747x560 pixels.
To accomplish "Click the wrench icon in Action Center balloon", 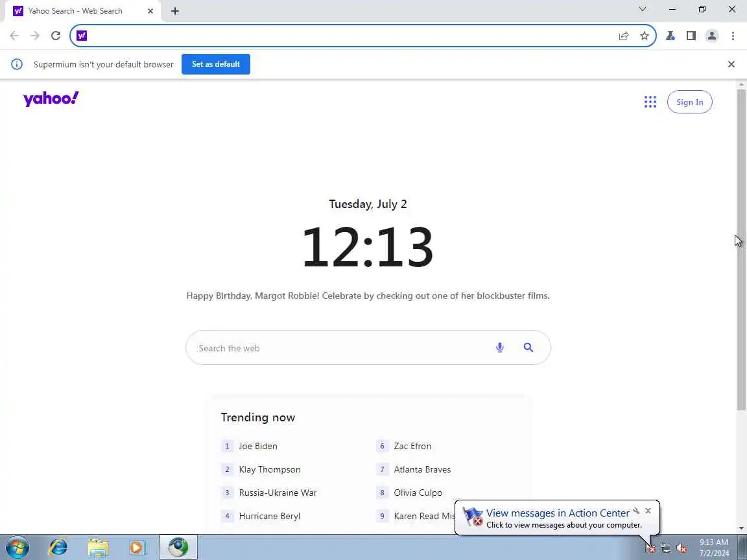I will [x=636, y=511].
